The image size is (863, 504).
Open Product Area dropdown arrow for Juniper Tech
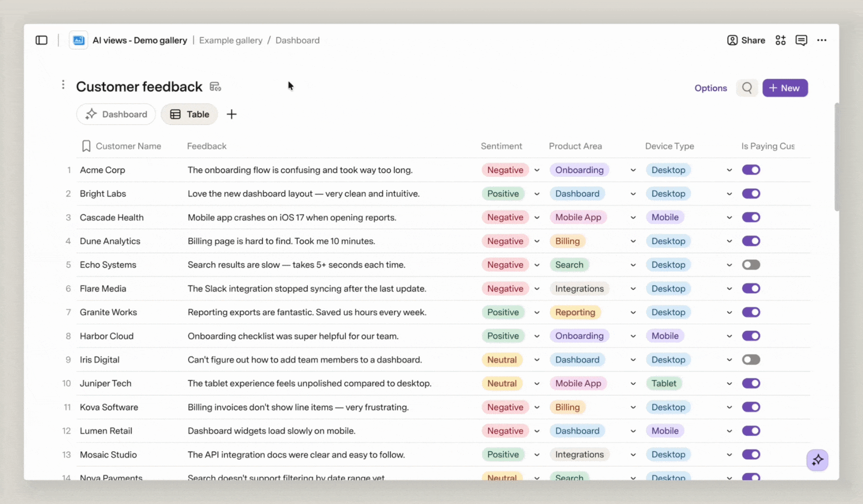pos(633,384)
